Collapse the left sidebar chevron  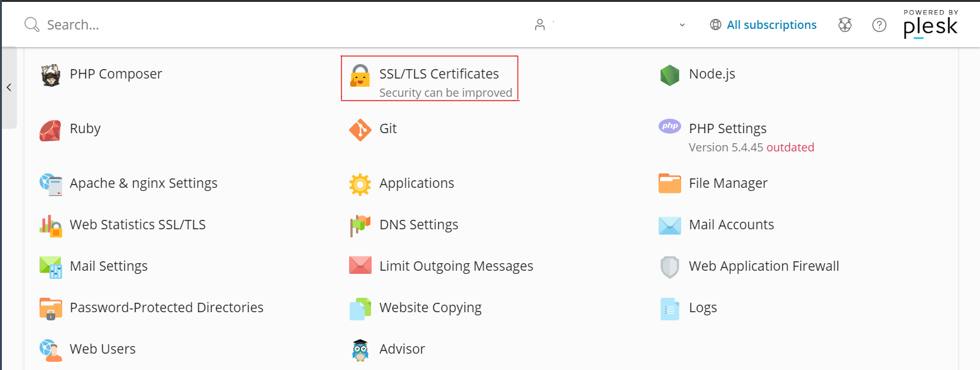[9, 87]
